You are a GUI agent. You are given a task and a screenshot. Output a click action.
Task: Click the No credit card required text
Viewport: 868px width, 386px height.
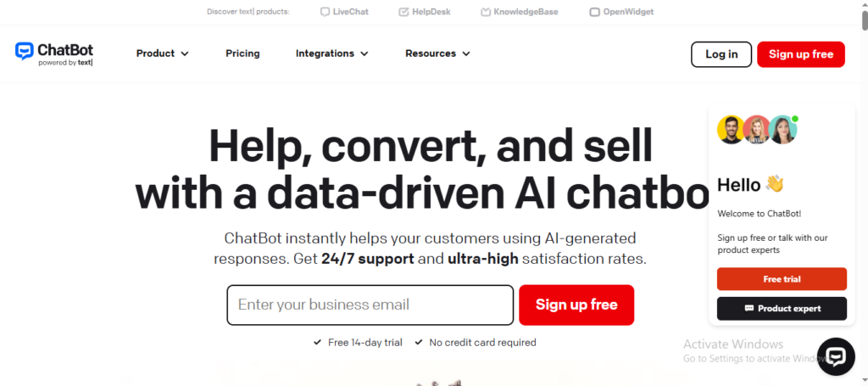[481, 343]
